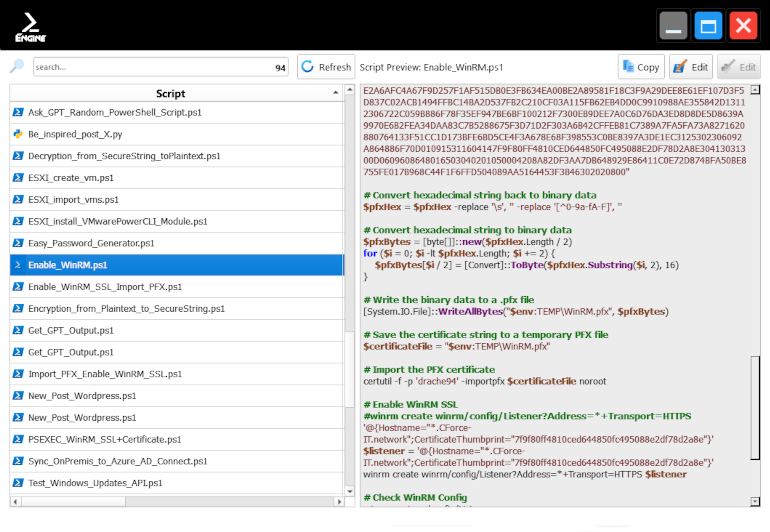Select Import_PFX_Enable_WinRM_SSL.ps1 from list
The height and width of the screenshot is (532, 770).
point(105,374)
